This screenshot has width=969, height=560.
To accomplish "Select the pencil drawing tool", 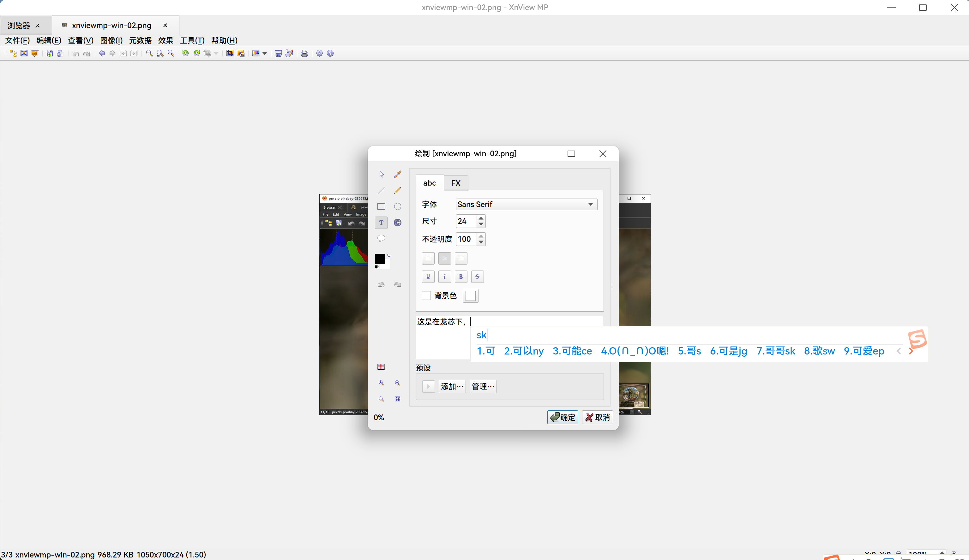I will click(x=398, y=190).
